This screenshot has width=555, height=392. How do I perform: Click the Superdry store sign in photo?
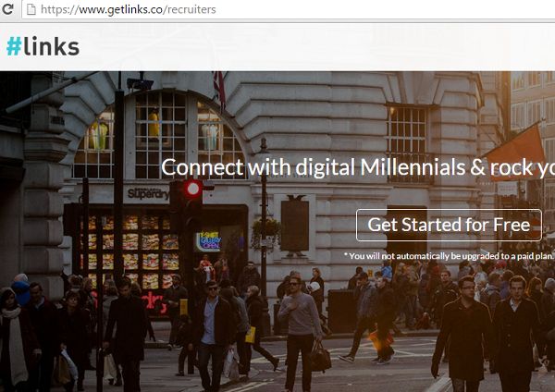click(148, 193)
